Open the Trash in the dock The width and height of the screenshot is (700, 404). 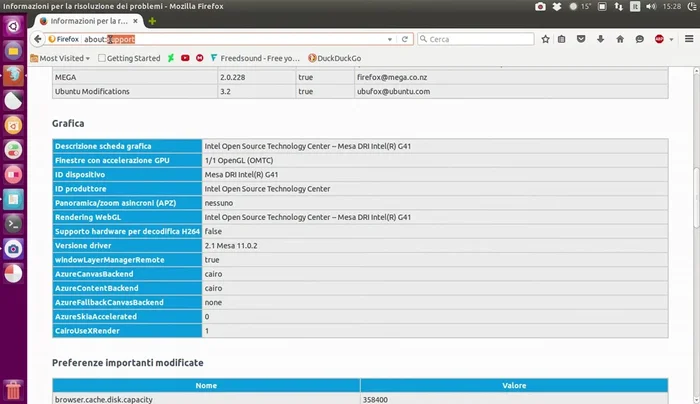click(13, 389)
